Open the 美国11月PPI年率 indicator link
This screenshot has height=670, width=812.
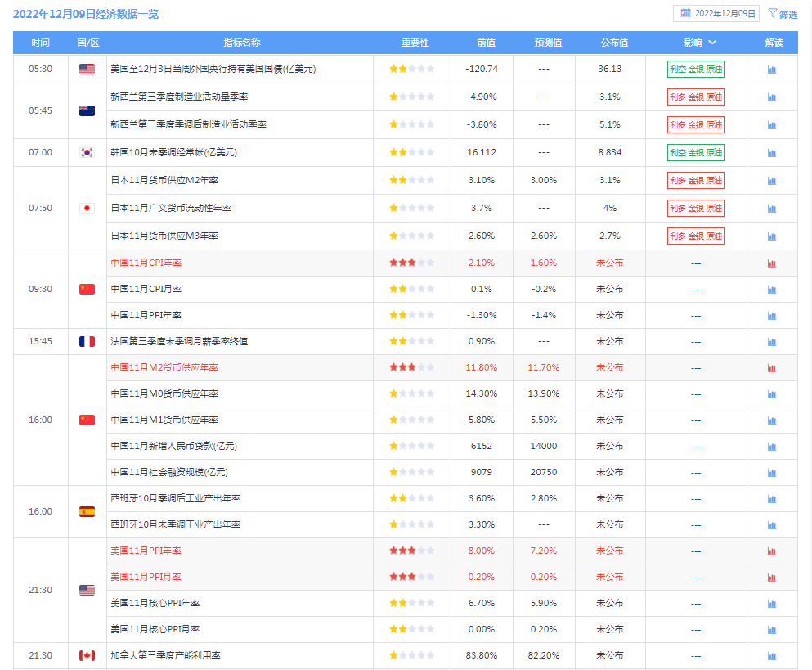pyautogui.click(x=146, y=551)
